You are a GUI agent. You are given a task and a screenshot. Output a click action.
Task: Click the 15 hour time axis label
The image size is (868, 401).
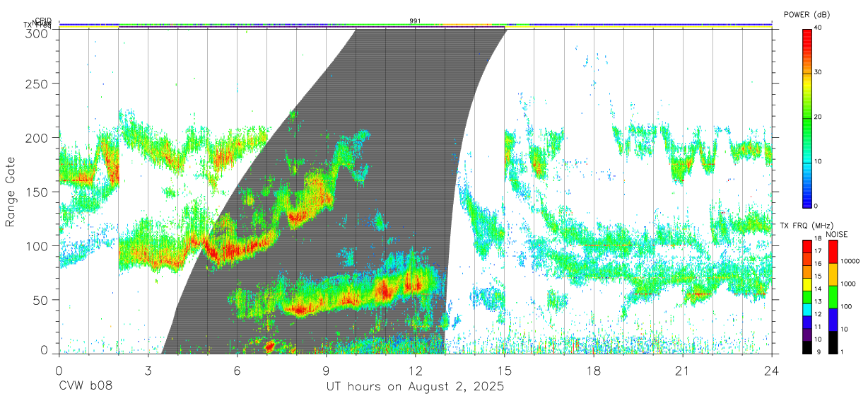505,370
